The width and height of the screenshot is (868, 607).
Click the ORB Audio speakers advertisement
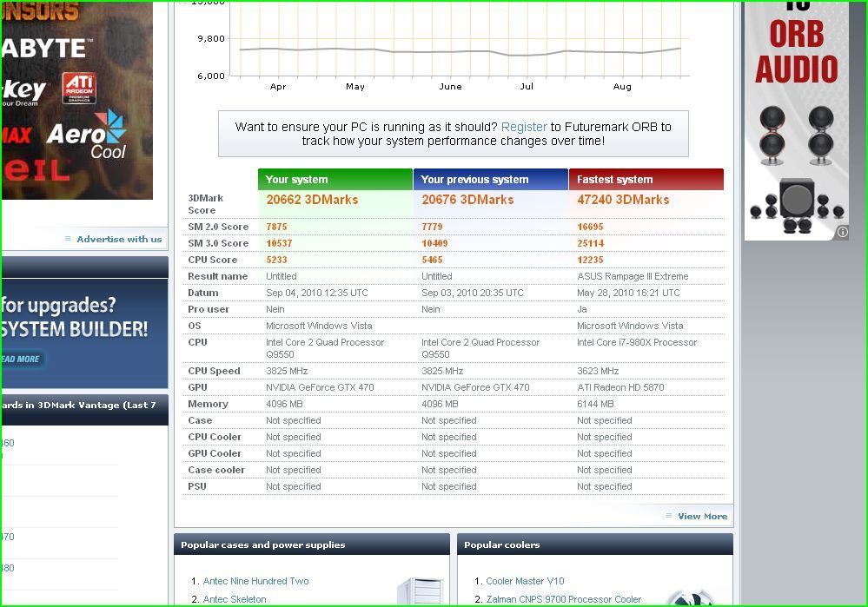[x=796, y=121]
